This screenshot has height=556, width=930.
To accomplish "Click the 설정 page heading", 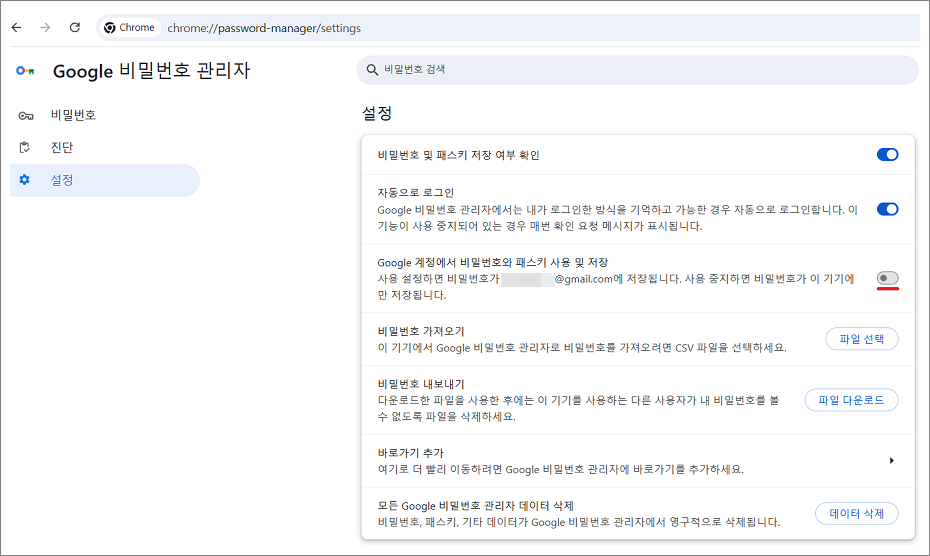I will pyautogui.click(x=377, y=113).
